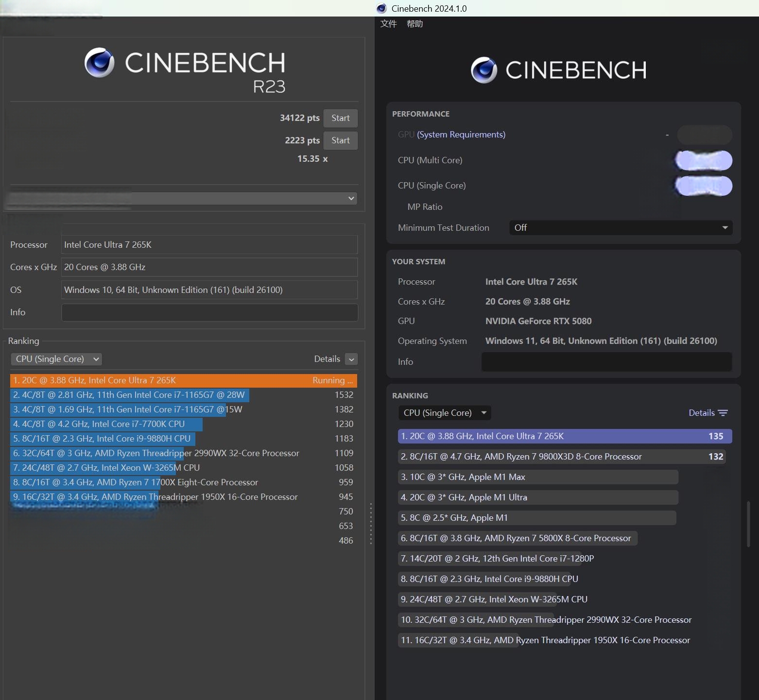The image size is (759, 700).
Task: Open the 帮助 menu
Action: (414, 24)
